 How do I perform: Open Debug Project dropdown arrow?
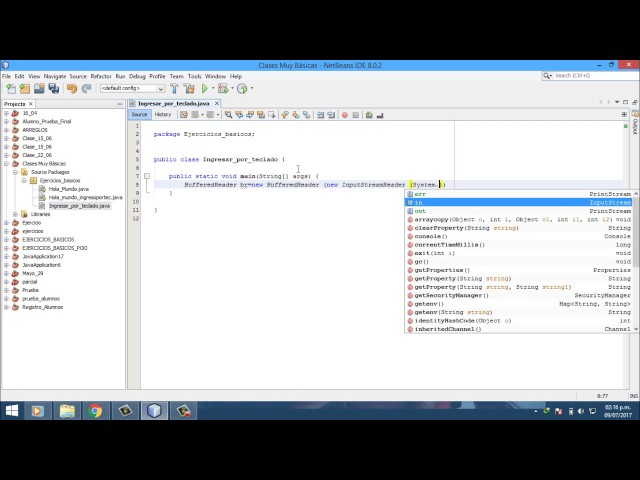pos(232,89)
